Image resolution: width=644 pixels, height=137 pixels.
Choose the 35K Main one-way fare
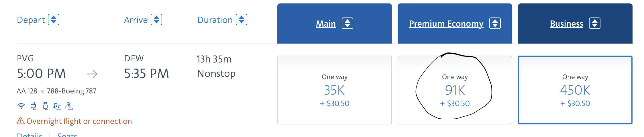coord(335,90)
